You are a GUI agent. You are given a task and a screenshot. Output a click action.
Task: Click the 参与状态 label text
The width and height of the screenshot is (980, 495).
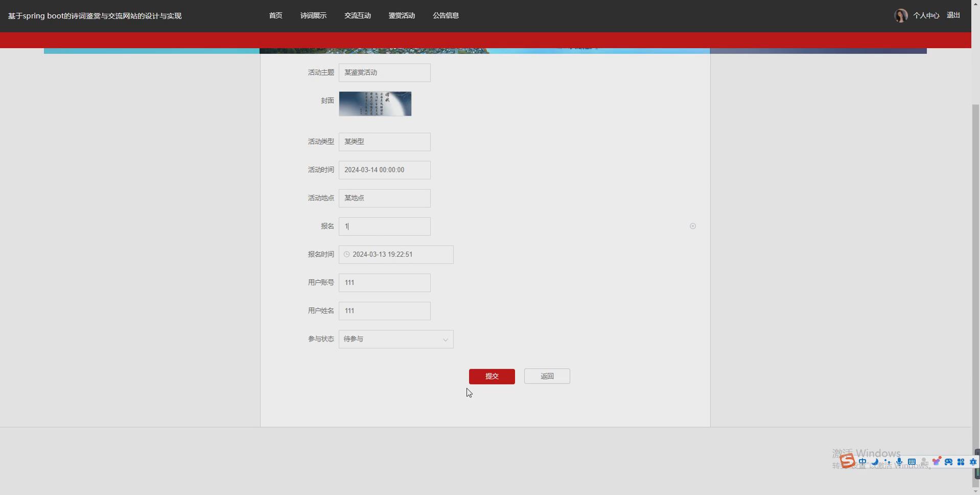(321, 339)
